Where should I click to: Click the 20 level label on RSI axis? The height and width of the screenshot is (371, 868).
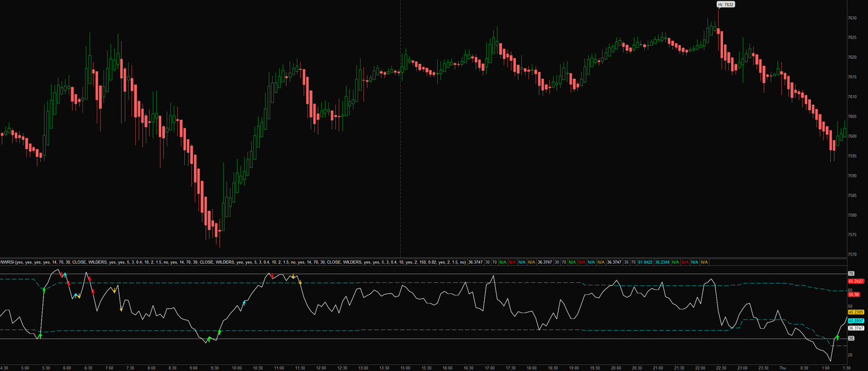(x=850, y=355)
